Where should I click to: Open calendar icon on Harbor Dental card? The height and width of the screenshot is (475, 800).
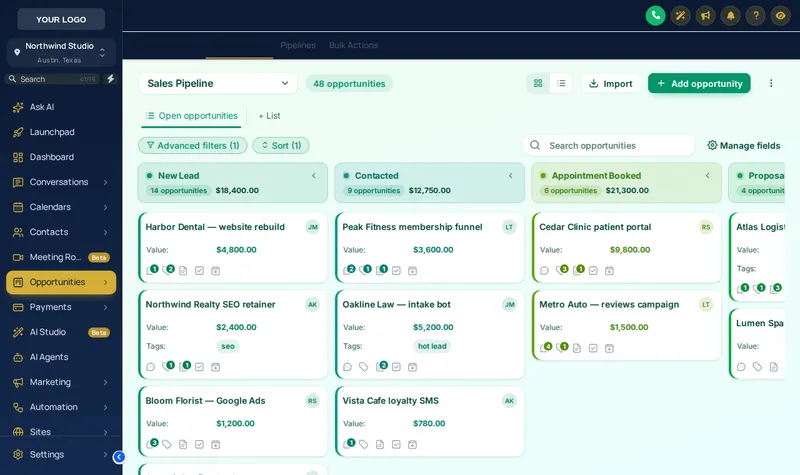216,270
